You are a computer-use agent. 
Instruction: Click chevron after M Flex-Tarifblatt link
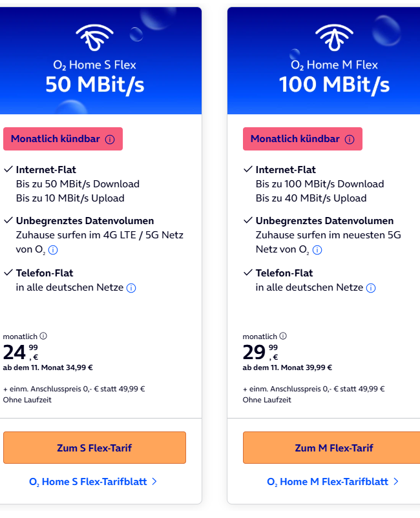(x=395, y=482)
